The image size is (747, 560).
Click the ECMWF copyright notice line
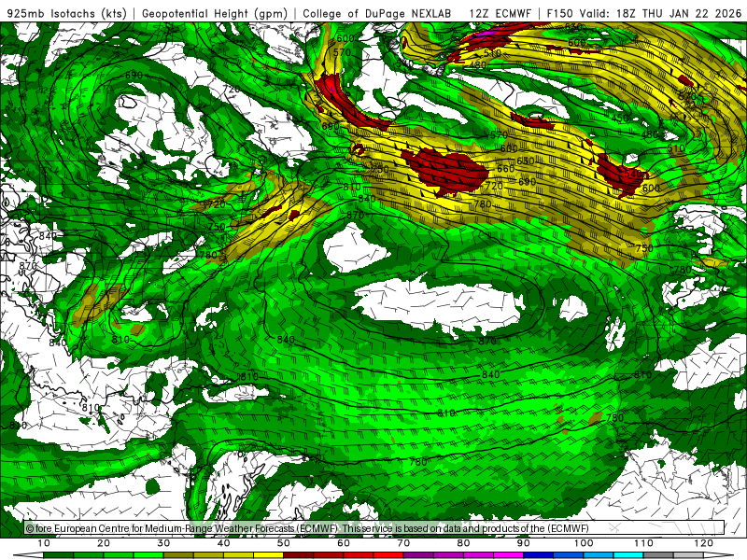point(307,528)
